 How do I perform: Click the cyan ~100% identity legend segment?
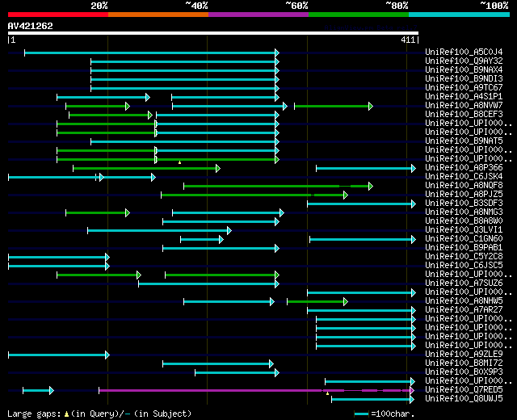pos(460,15)
